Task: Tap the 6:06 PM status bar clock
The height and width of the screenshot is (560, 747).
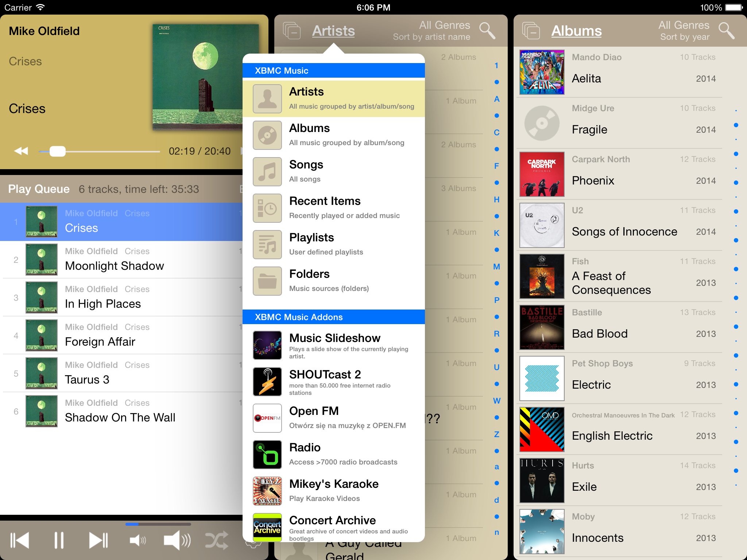Action: (x=373, y=7)
